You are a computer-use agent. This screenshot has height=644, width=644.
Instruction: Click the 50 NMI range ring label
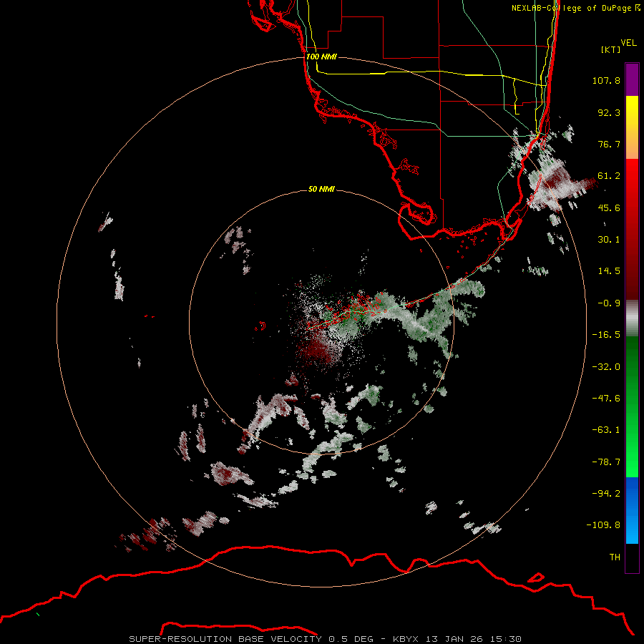pos(321,189)
